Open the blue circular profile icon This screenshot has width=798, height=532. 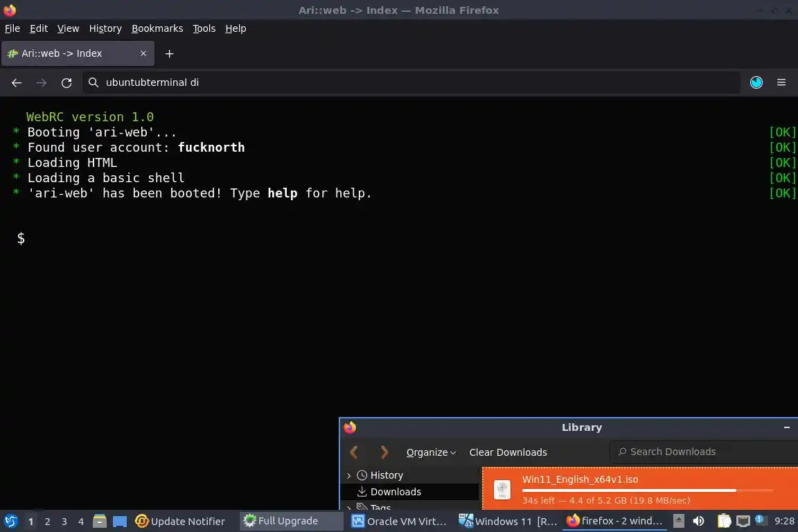click(x=756, y=82)
